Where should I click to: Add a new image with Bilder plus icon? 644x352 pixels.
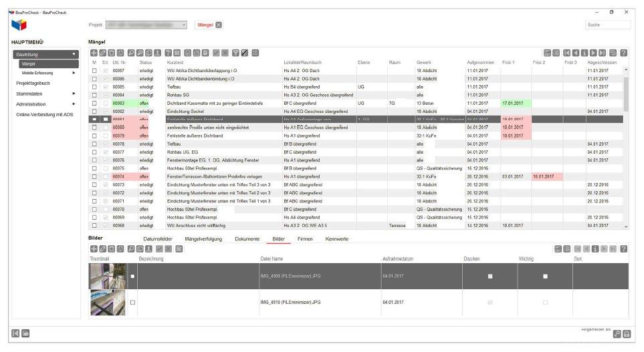click(x=94, y=249)
